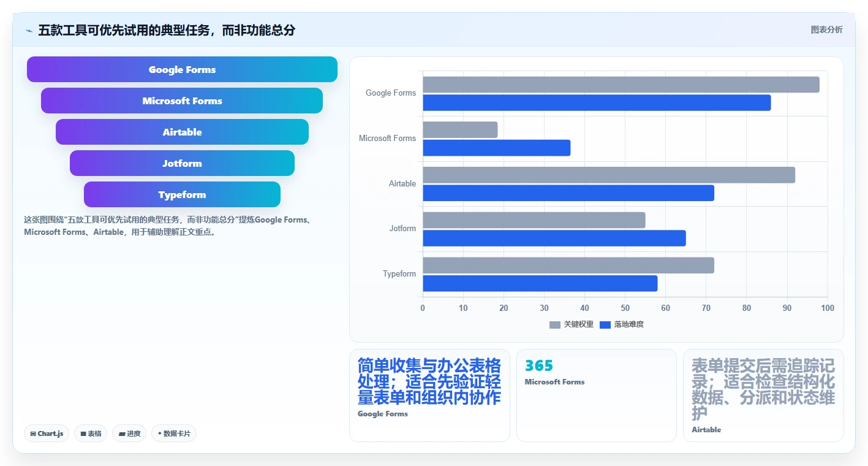Click the 图表分析 label in header
The image size is (868, 466).
coord(826,29)
